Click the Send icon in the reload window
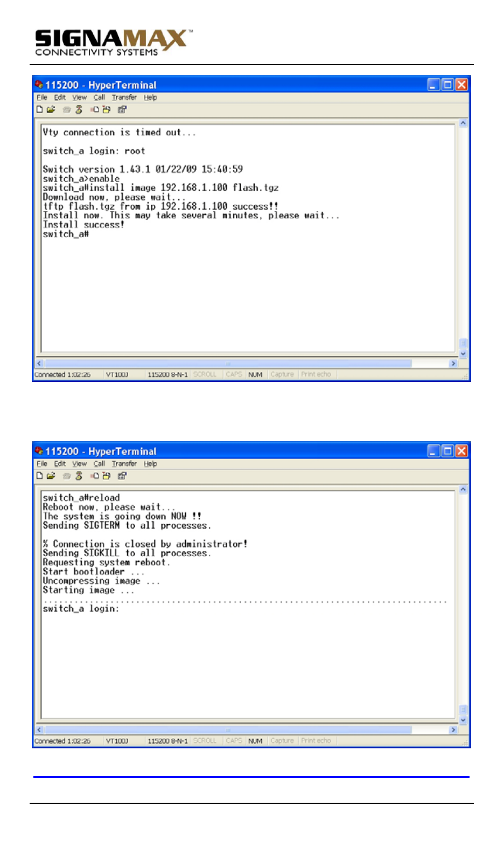 95,476
